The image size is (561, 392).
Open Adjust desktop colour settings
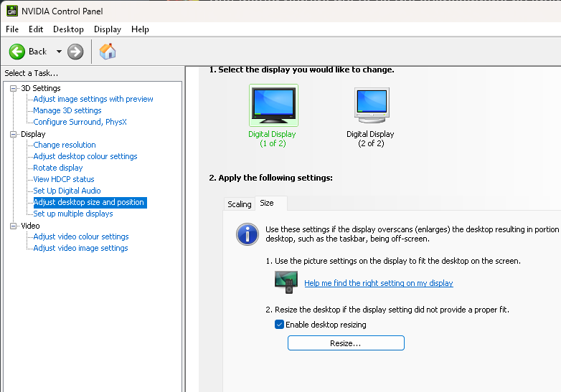pos(85,156)
